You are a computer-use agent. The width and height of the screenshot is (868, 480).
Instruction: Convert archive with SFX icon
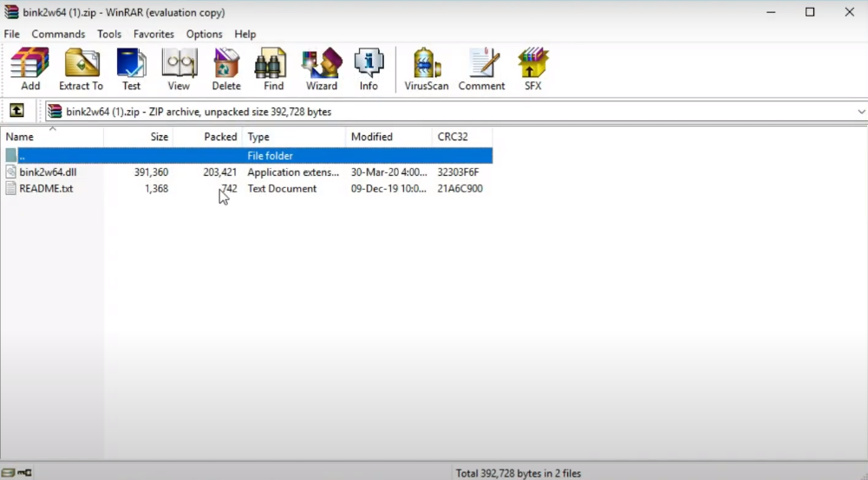pos(533,69)
